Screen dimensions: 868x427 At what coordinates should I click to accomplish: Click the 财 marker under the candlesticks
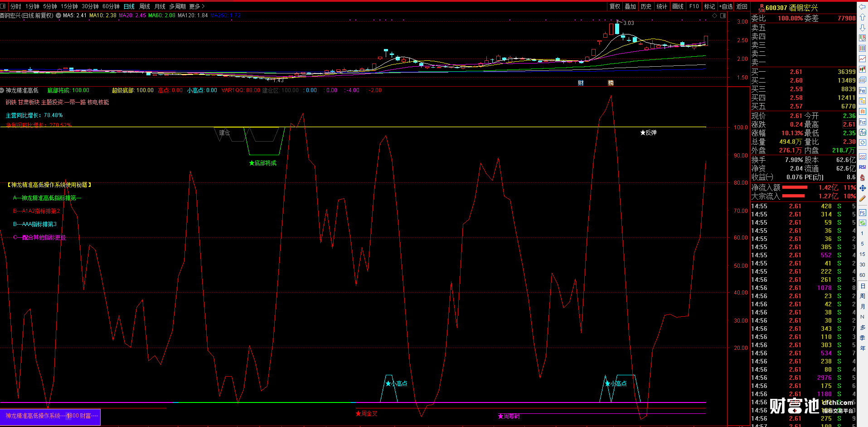pyautogui.click(x=581, y=83)
